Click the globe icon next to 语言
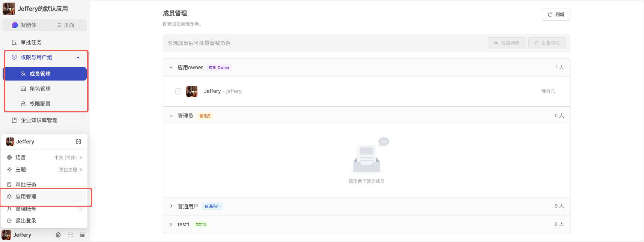Viewport: 644px width, 242px height. pyautogui.click(x=9, y=158)
